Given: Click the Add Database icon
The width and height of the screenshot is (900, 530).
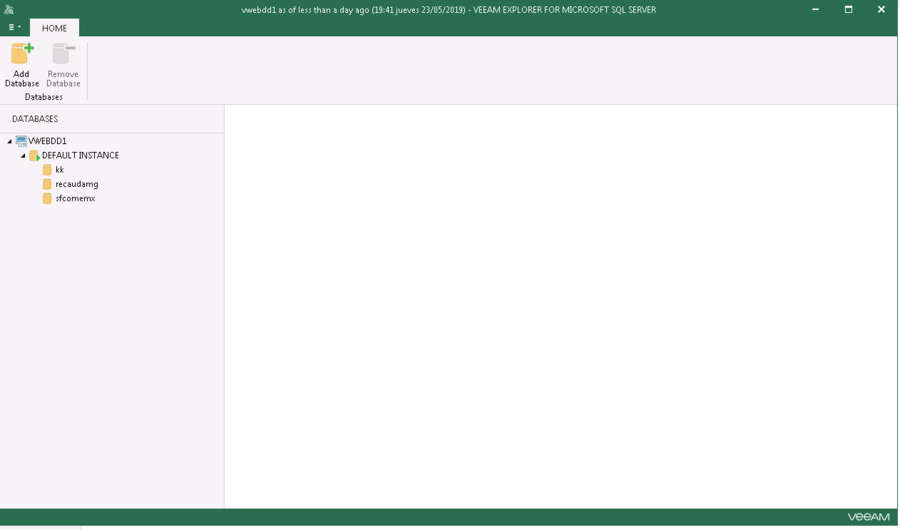Looking at the screenshot, I should 21,54.
